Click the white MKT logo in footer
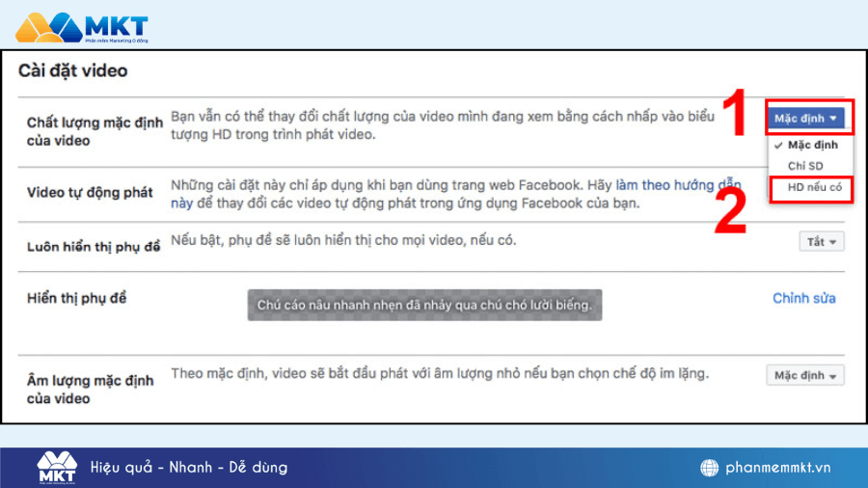The image size is (868, 488). pos(57,468)
